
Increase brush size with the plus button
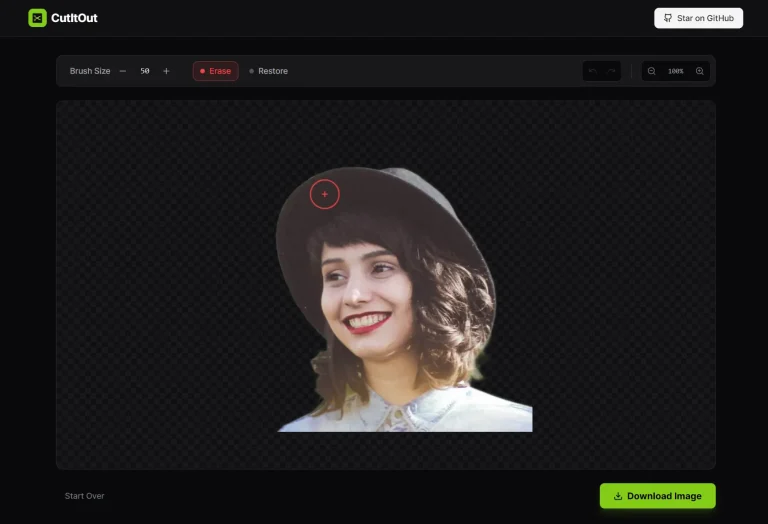166,71
